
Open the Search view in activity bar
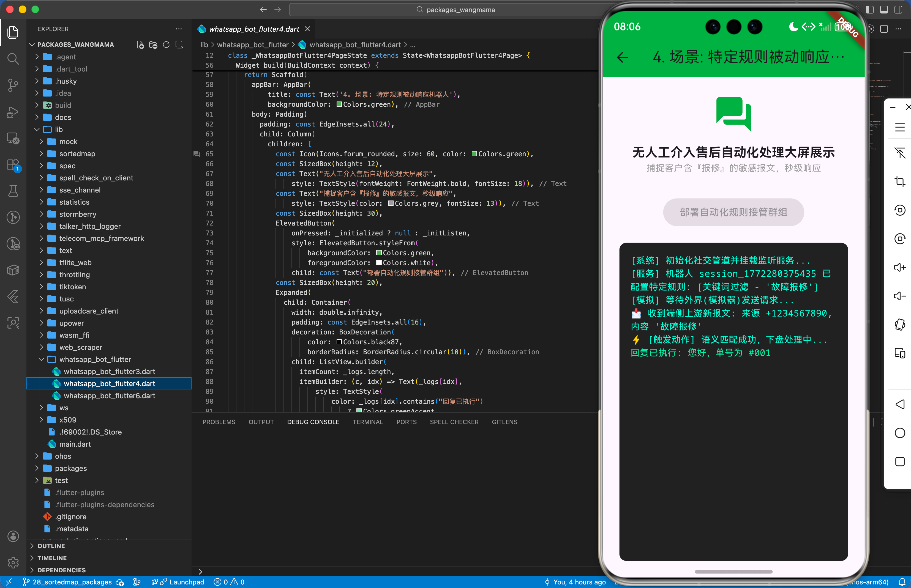pyautogui.click(x=13, y=58)
